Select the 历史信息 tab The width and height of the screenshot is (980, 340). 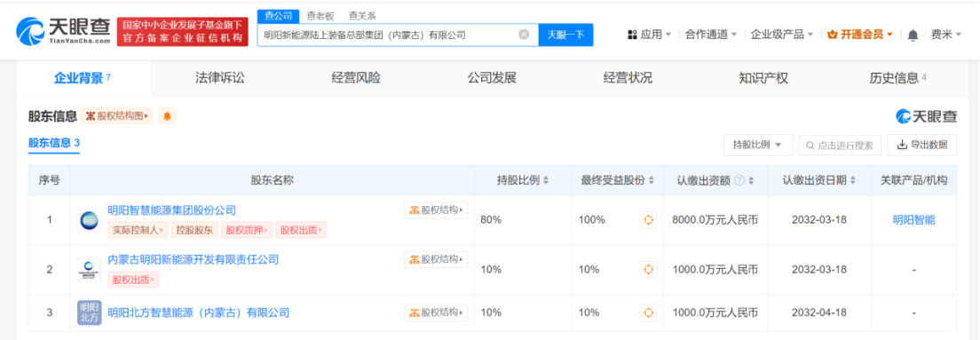[897, 78]
